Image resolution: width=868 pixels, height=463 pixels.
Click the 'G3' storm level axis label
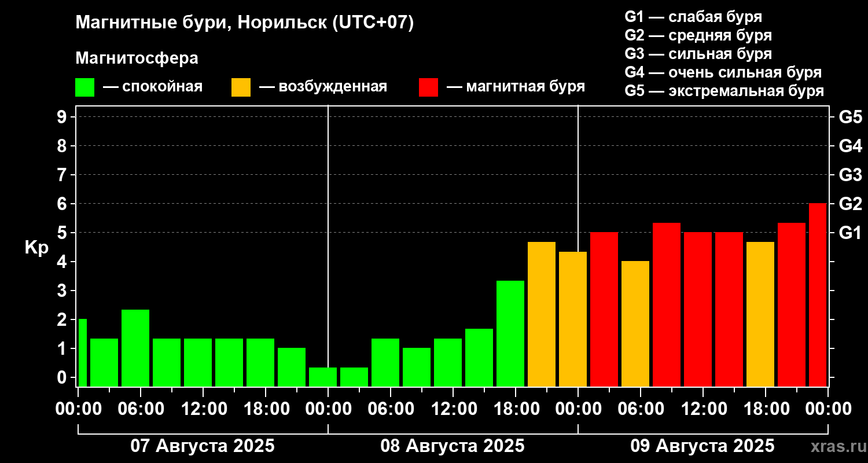point(851,175)
